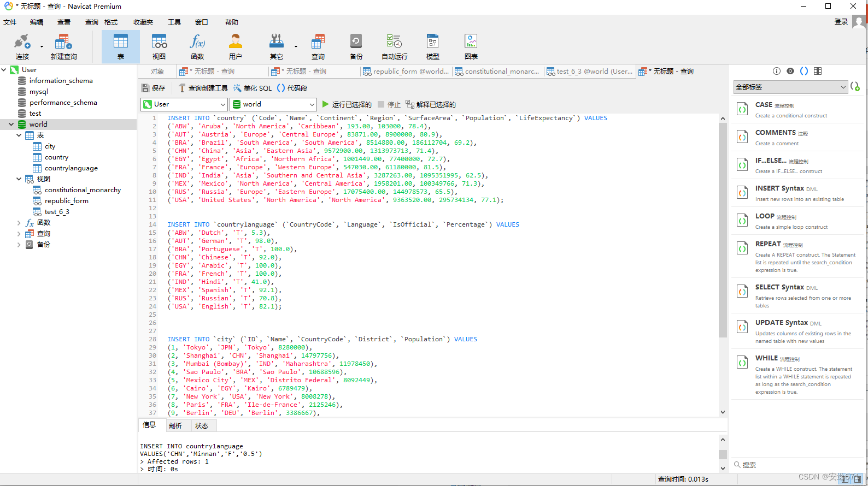Open the 查询 query toolbar icon
Screen dimensions: 868x486
[318, 46]
